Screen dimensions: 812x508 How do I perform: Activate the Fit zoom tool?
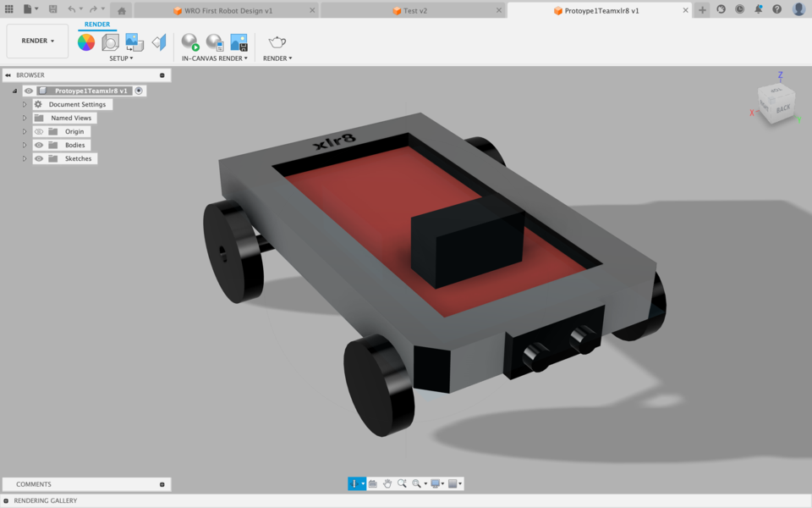pos(418,483)
